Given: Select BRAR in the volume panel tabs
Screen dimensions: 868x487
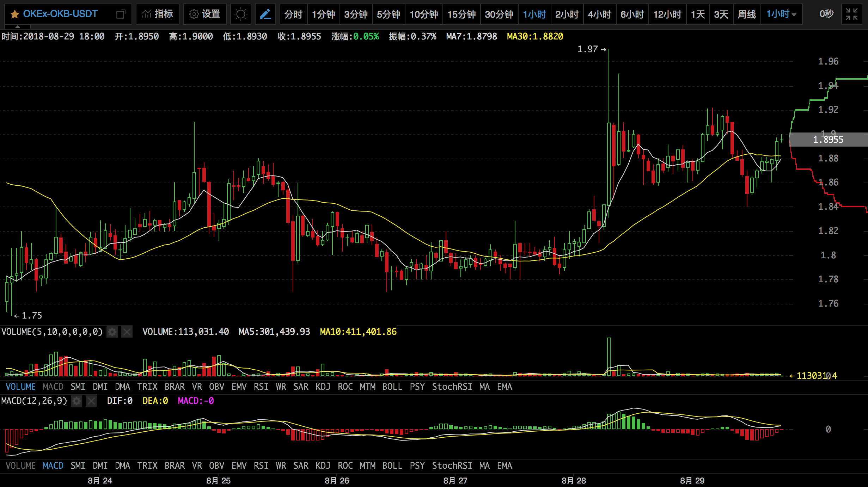Looking at the screenshot, I should pos(175,387).
